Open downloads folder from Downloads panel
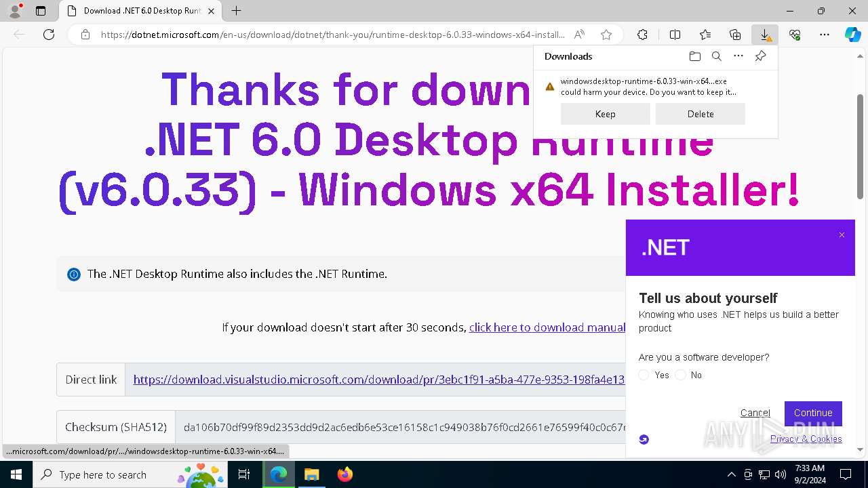The height and width of the screenshot is (488, 868). tap(694, 56)
